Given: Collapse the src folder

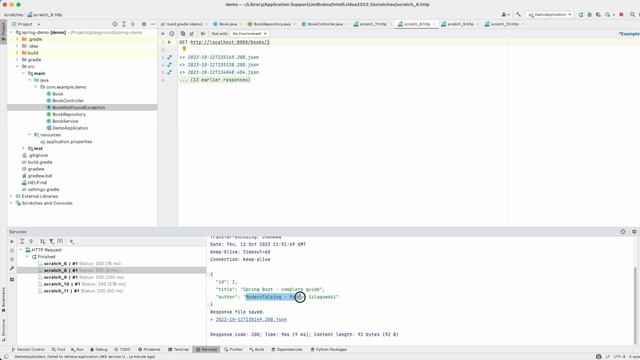Looking at the screenshot, I should pyautogui.click(x=18, y=67).
